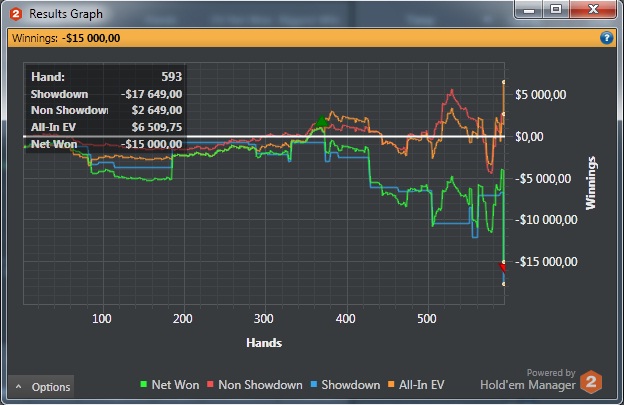The height and width of the screenshot is (405, 624).
Task: Click the orange Hold'em Manager 2 hexagon logo
Action: pyautogui.click(x=591, y=382)
